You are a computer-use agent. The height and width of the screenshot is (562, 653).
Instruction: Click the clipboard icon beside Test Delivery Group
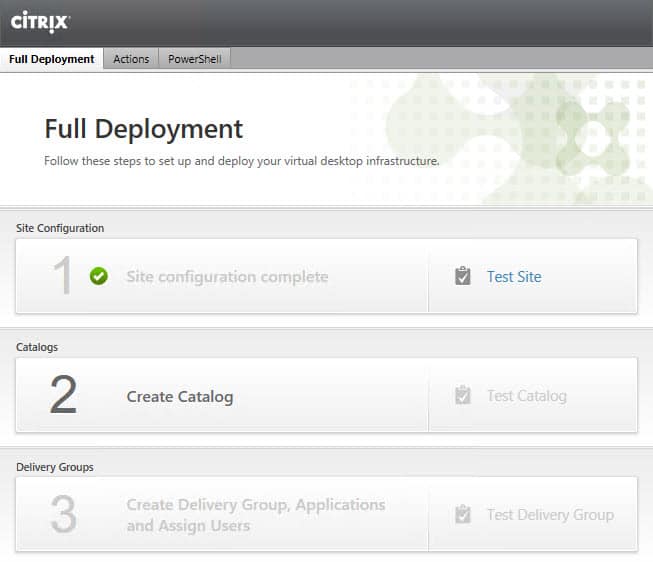[463, 514]
